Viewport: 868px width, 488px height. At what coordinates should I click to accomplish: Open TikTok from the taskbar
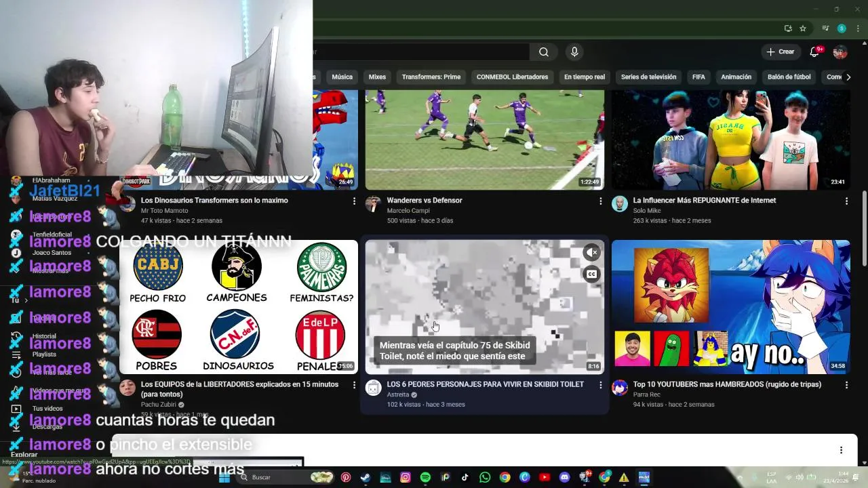pyautogui.click(x=465, y=477)
